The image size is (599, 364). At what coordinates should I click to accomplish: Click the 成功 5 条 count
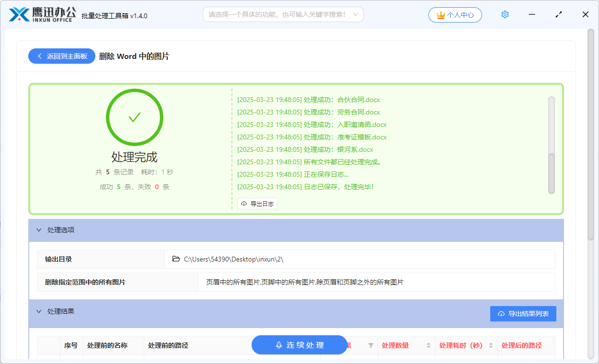(115, 187)
